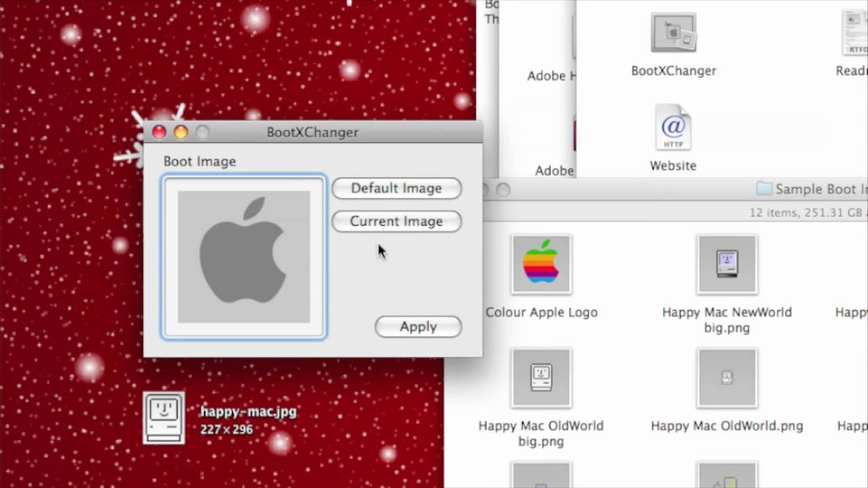This screenshot has width=868, height=488.
Task: Select the Colour Apple Logo image file
Action: tap(541, 264)
